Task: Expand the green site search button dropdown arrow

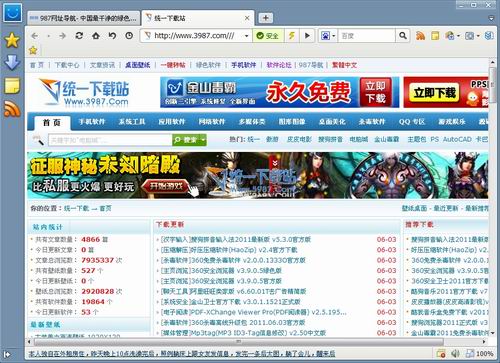Action: point(203,140)
